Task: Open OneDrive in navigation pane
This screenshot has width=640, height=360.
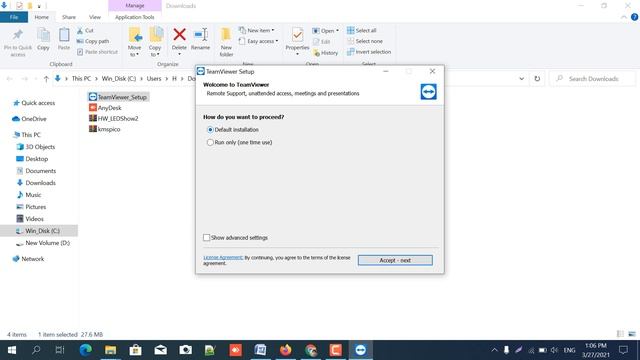Action: (x=29, y=119)
